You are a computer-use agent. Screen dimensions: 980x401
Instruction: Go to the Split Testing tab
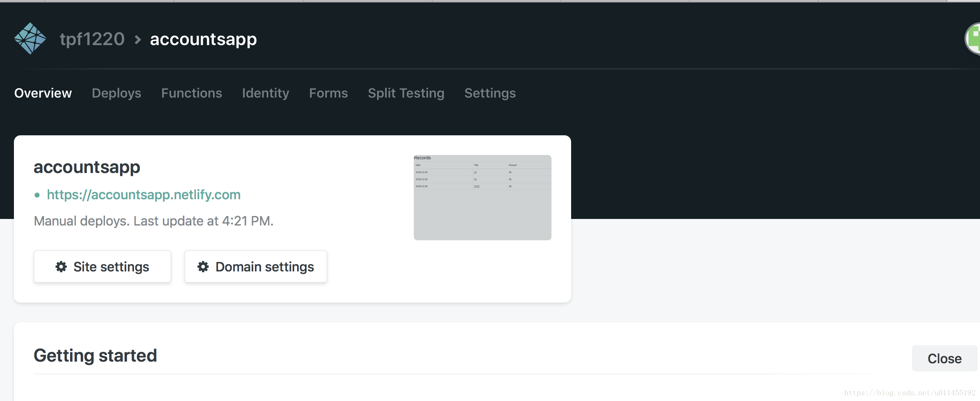(406, 93)
